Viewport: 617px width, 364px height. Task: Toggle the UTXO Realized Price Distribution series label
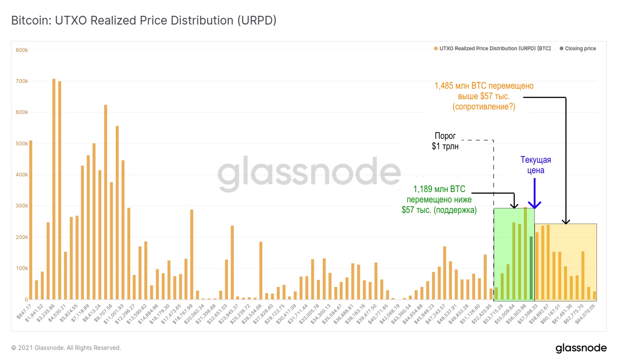click(x=495, y=49)
